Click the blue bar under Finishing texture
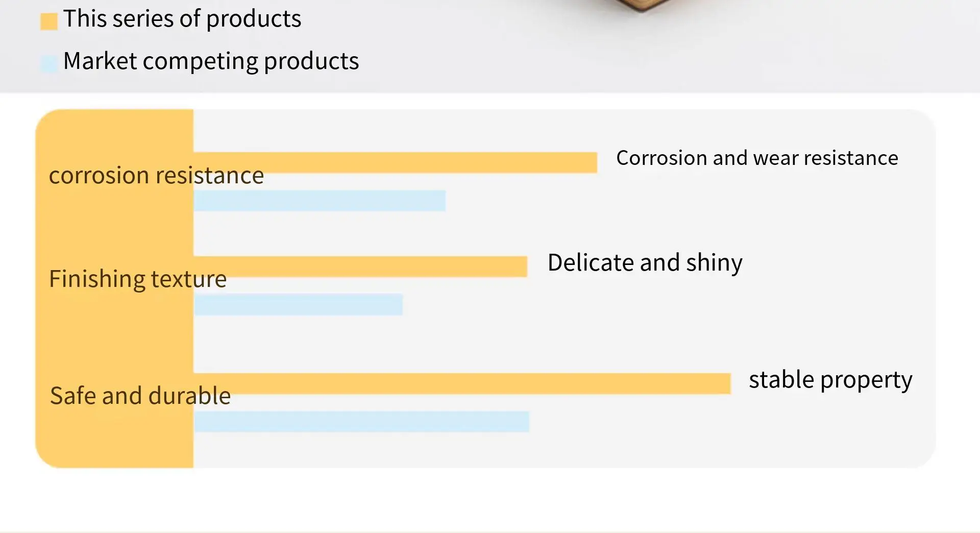Screen dimensions: 980x533 (299, 305)
